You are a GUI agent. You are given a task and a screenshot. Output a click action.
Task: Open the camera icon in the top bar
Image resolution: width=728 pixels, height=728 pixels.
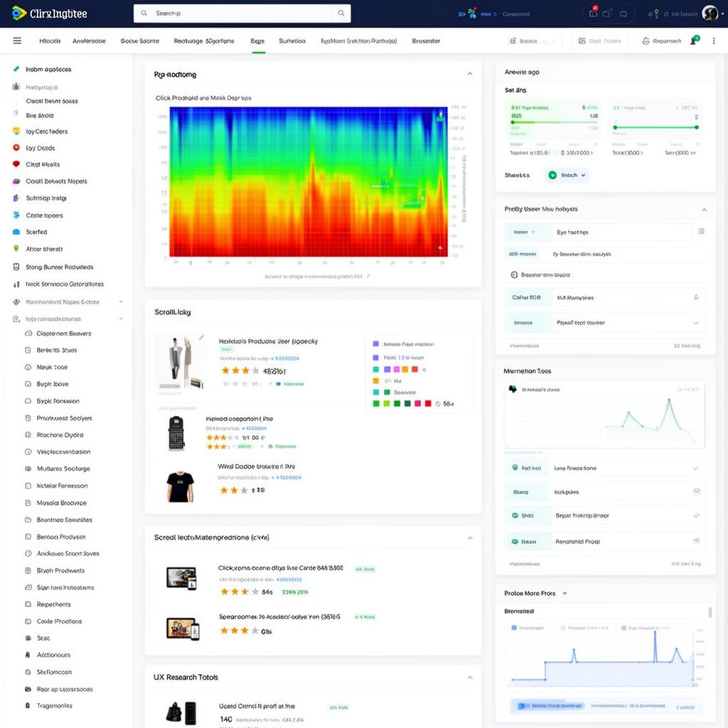[606, 14]
